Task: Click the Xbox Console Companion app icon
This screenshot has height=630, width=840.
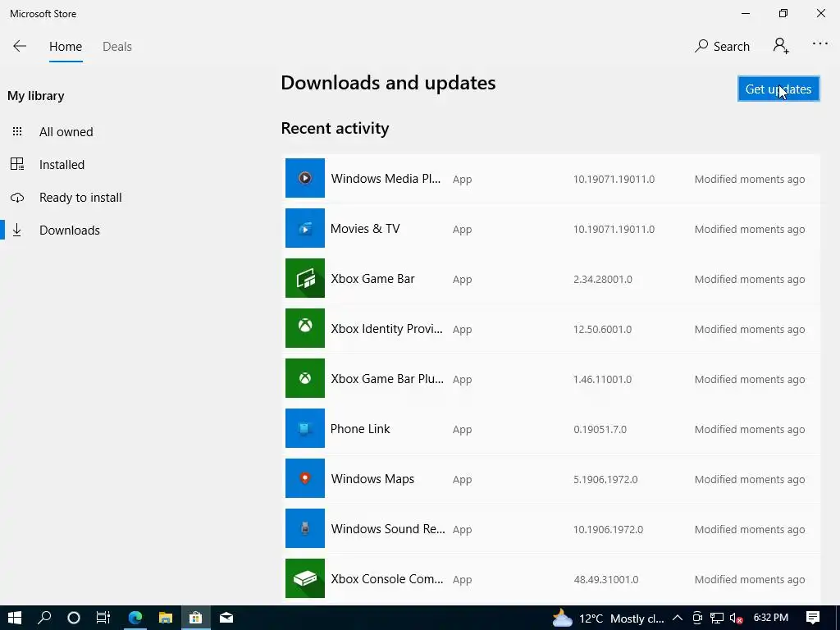Action: click(x=305, y=578)
